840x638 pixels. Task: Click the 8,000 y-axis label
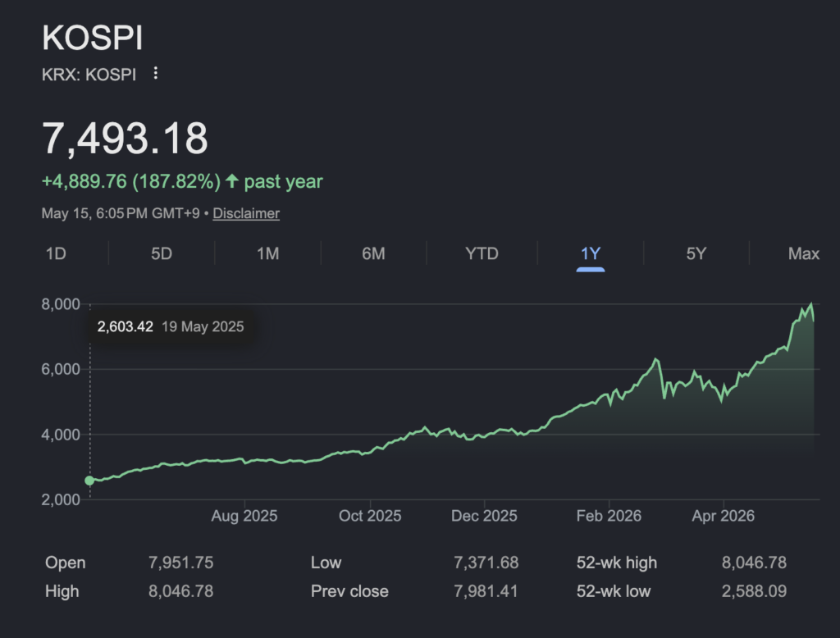61,304
